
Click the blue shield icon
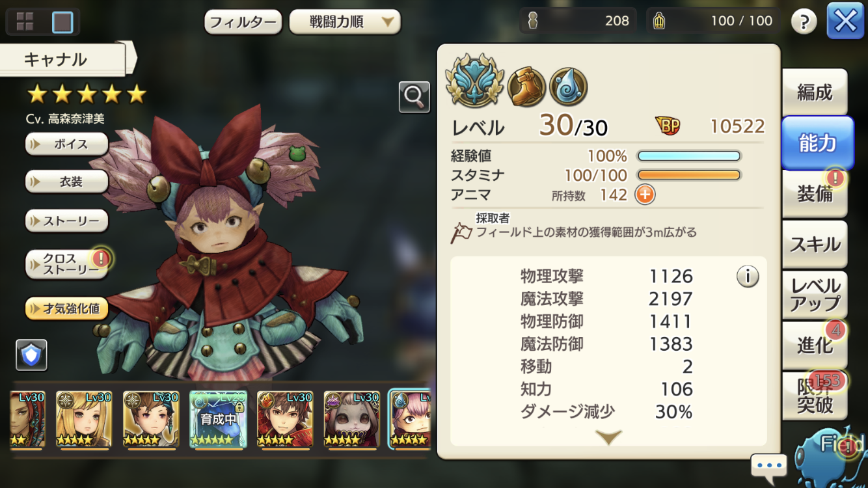32,355
